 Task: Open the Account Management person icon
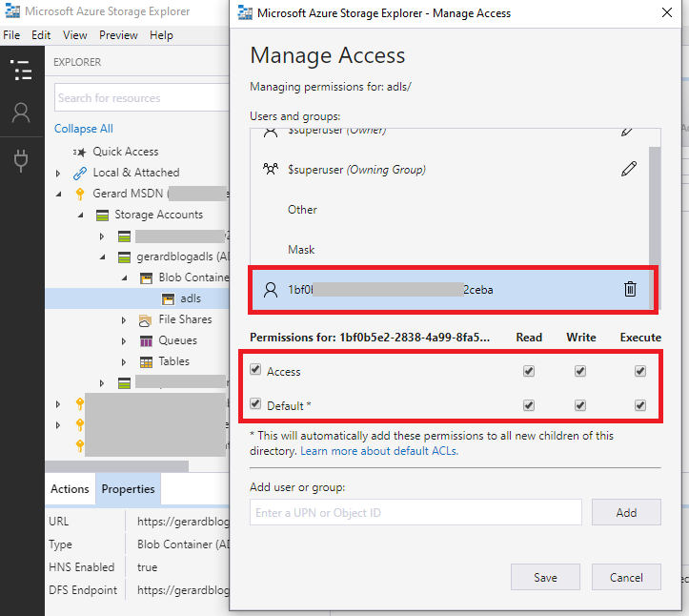point(21,113)
